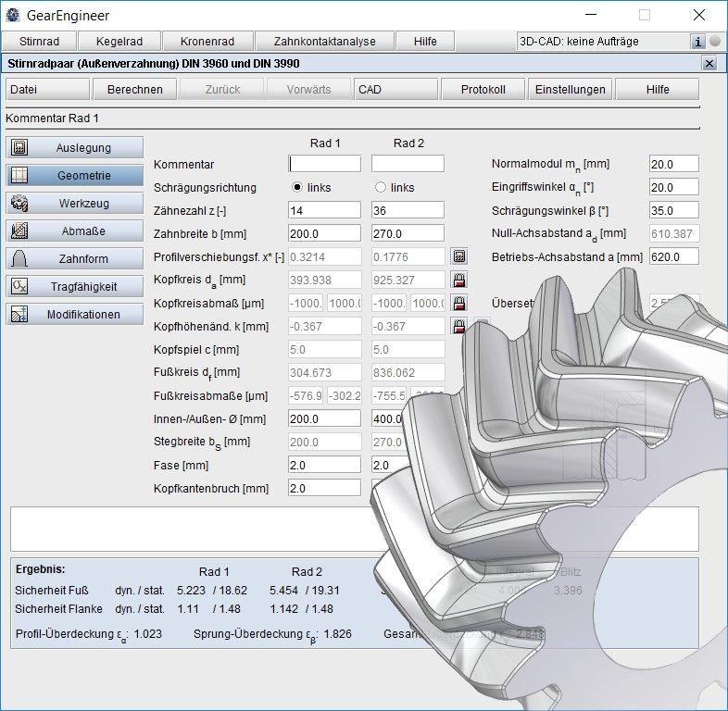Toggle the lock icon for Kopfkreisabmaß

click(458, 303)
